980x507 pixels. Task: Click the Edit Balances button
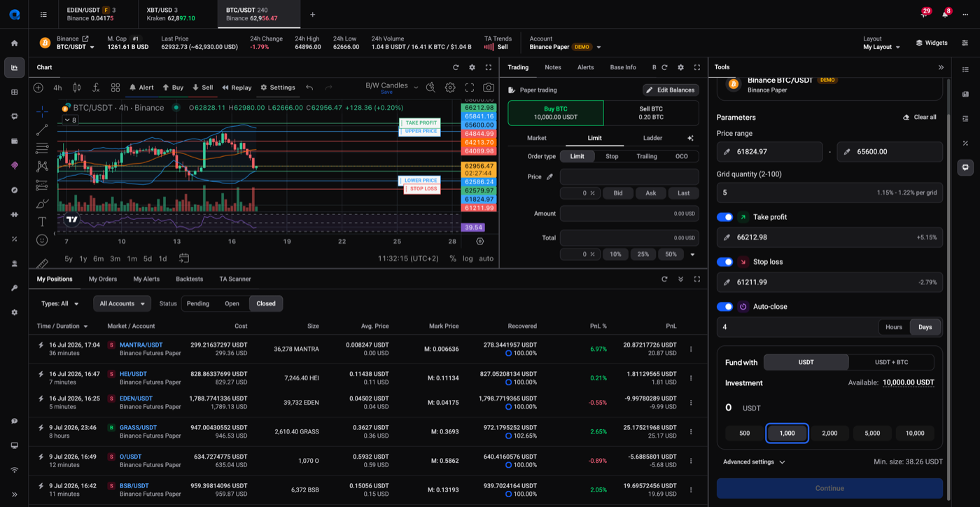pyautogui.click(x=670, y=90)
